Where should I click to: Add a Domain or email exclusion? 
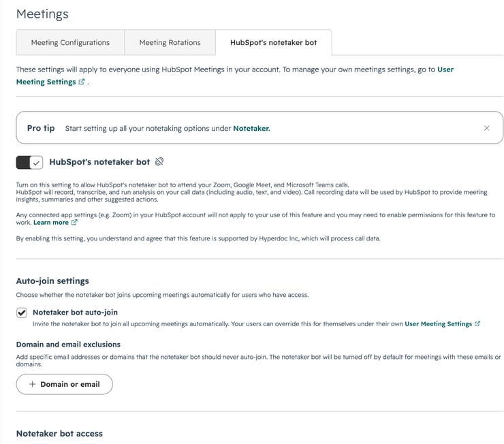click(x=64, y=384)
